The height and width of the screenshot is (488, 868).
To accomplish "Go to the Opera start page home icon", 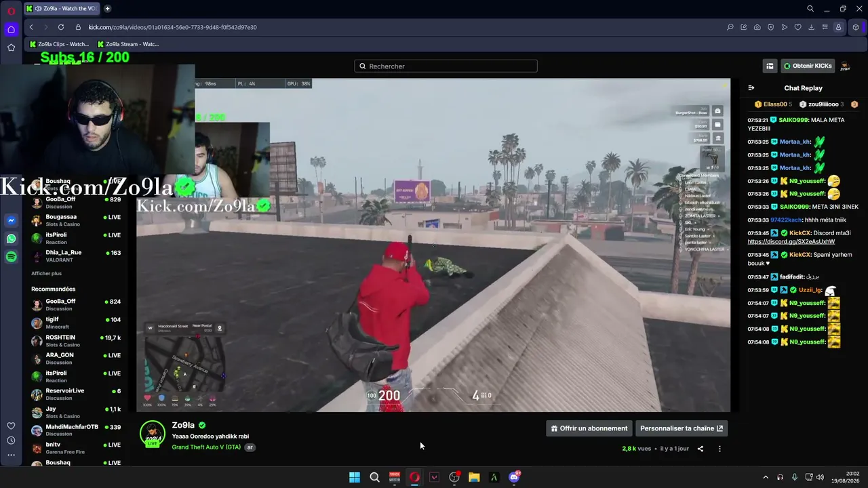I will tap(11, 29).
